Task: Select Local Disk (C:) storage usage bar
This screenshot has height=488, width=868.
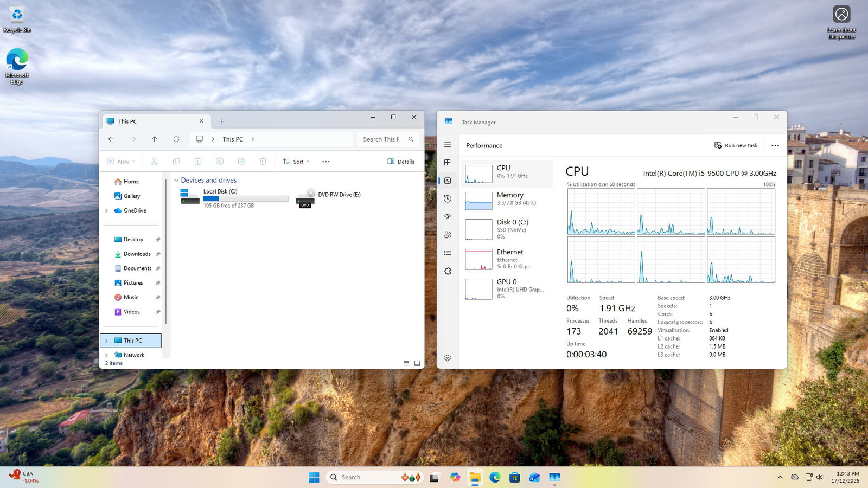Action: coord(245,199)
